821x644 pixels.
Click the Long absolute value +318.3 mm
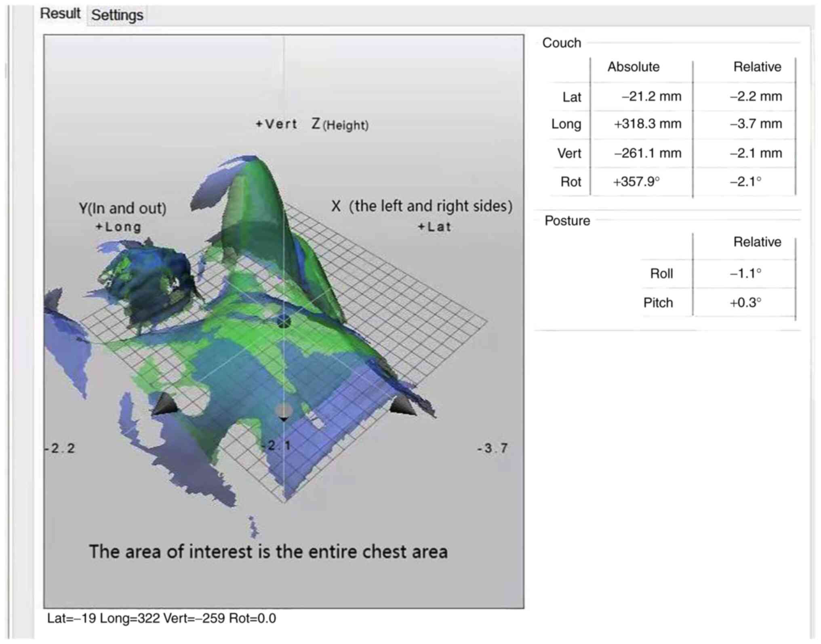(x=647, y=124)
